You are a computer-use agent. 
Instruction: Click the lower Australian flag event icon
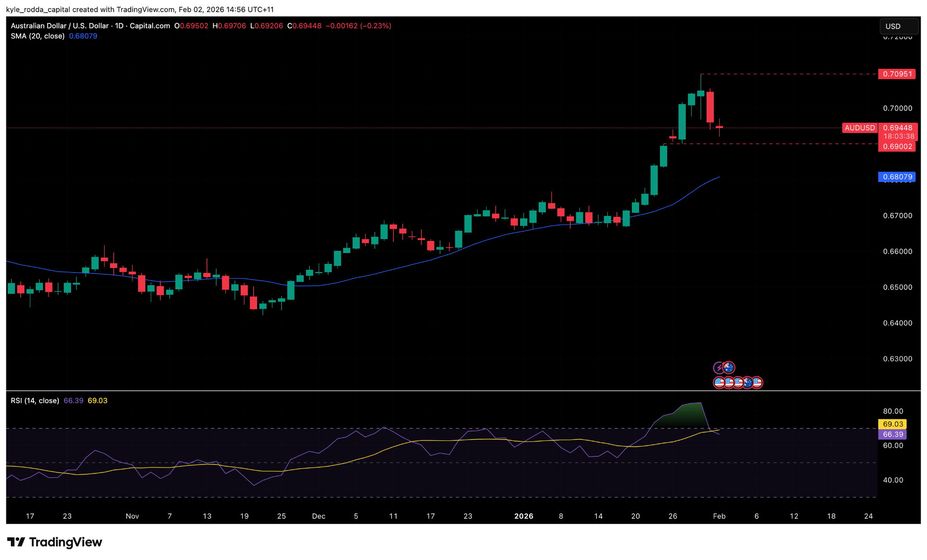pyautogui.click(x=748, y=383)
